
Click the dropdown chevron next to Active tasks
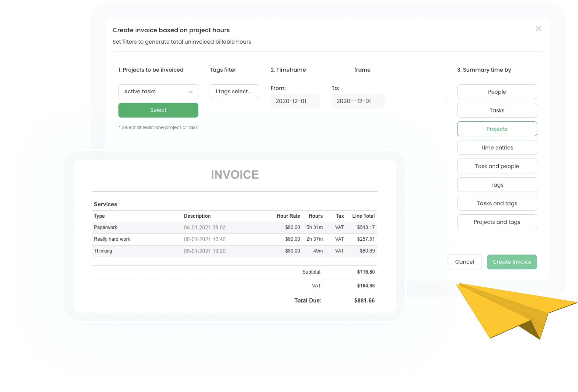[x=191, y=92]
